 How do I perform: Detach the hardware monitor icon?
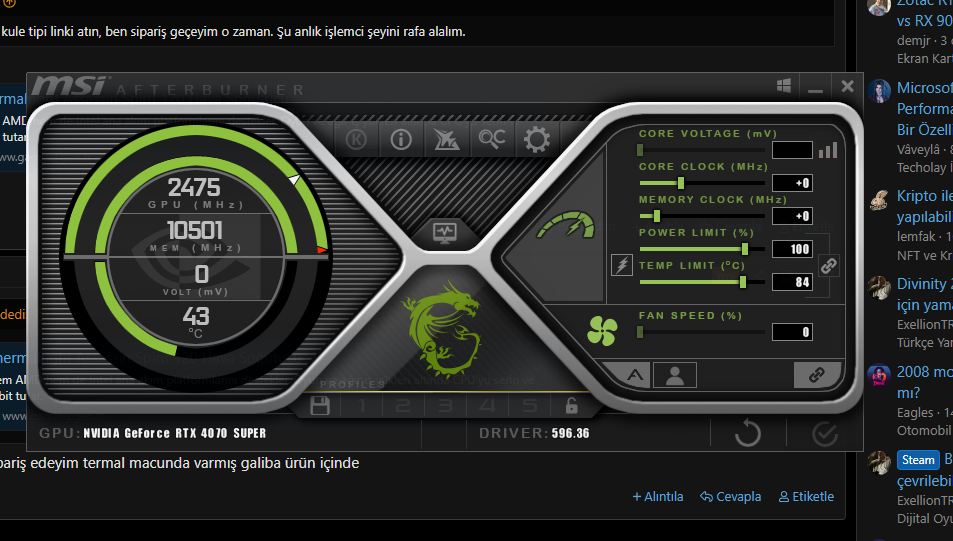445,232
